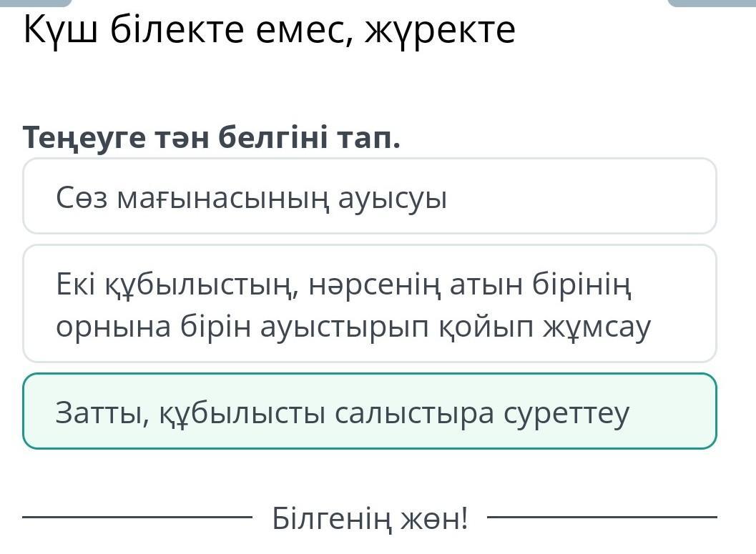Screen dimensions: 756x554
Task: Click the word "Сөз" in the first answer
Action: tap(82, 198)
